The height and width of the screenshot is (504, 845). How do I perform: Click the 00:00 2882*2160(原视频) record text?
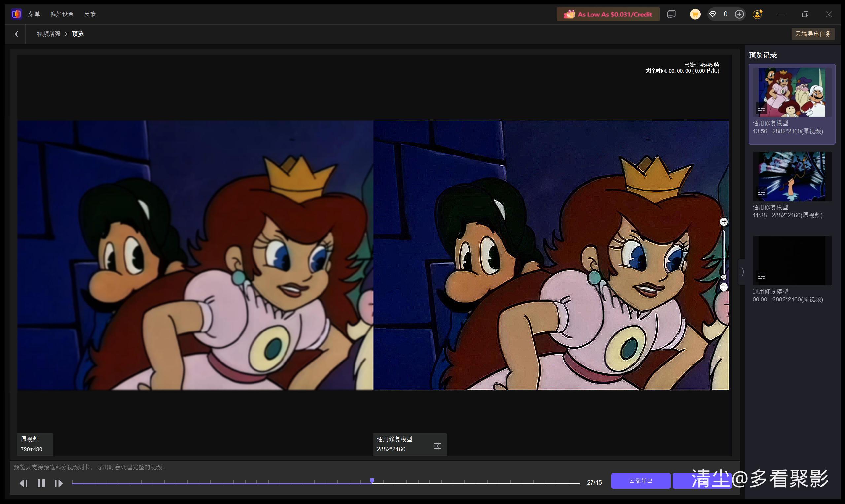[x=788, y=299]
